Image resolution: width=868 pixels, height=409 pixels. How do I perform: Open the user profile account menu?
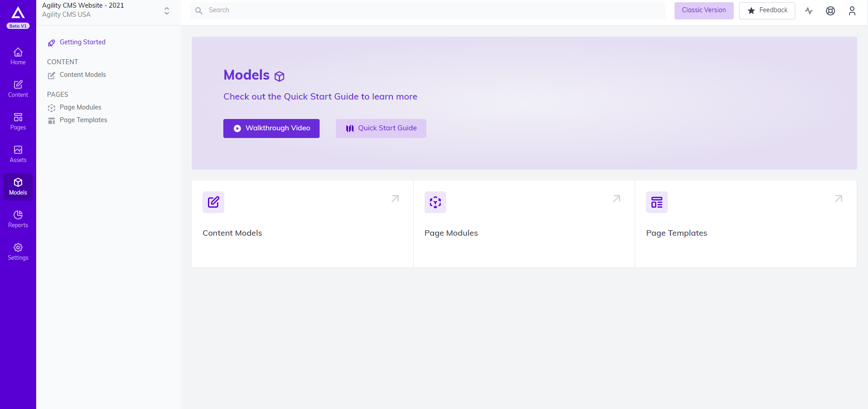[852, 11]
